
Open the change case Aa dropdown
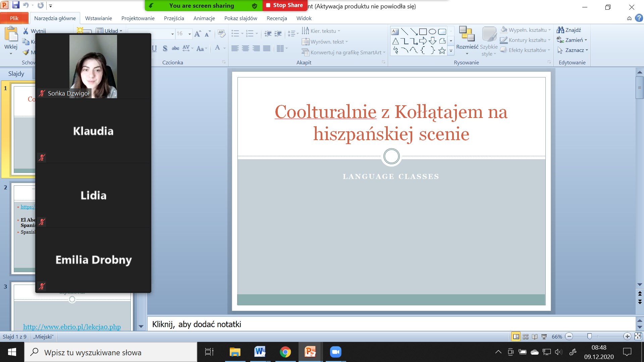(202, 48)
